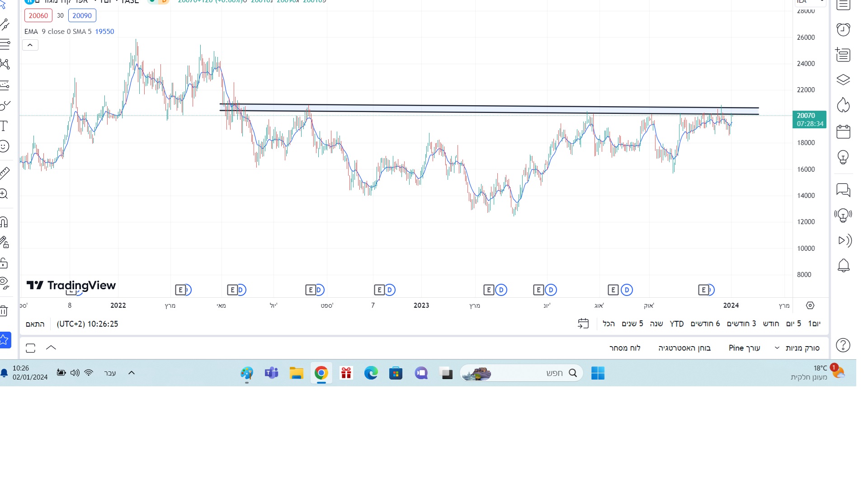
Task: Open the strategy tester tab בוחן האסטרטגיה
Action: pos(684,348)
